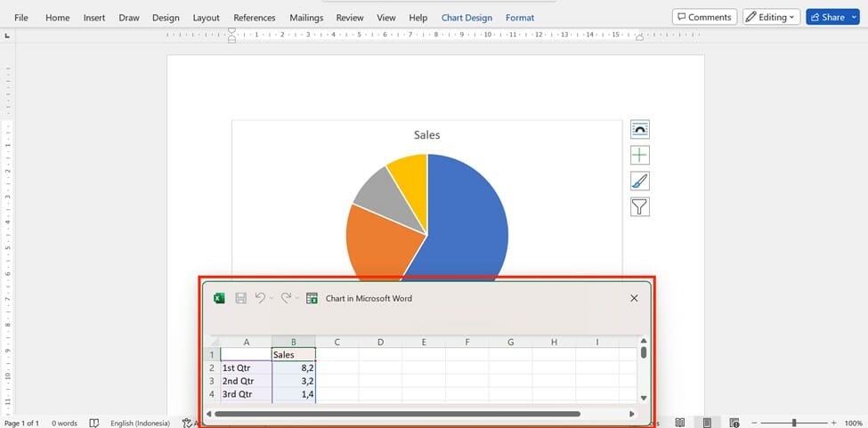Switch to Print Layout view
Image resolution: width=868 pixels, height=428 pixels.
[x=707, y=423]
